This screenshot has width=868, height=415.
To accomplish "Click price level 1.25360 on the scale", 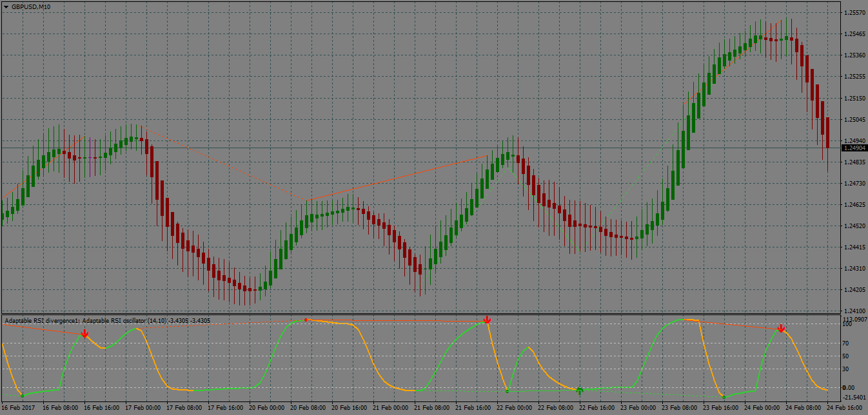I will pyautogui.click(x=854, y=55).
